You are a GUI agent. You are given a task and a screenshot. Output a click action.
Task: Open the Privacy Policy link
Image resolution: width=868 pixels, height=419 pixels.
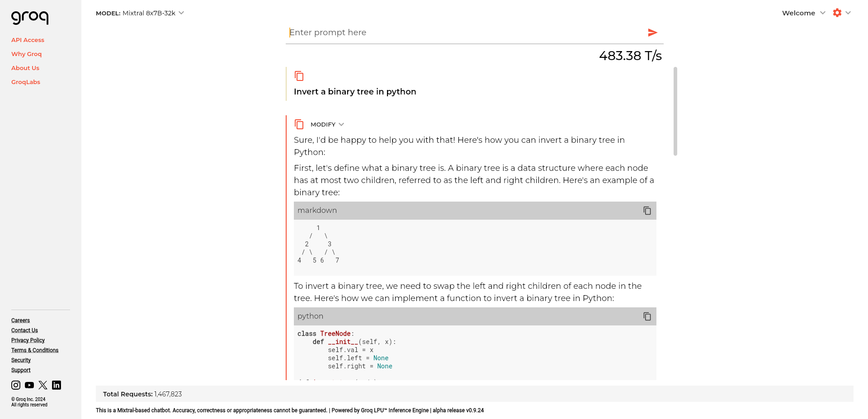click(28, 340)
